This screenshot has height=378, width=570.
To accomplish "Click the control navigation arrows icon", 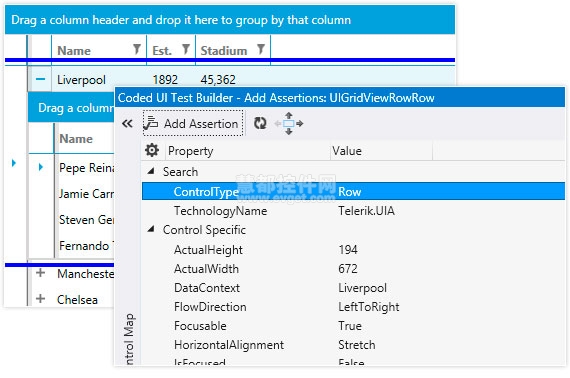I will coord(289,124).
